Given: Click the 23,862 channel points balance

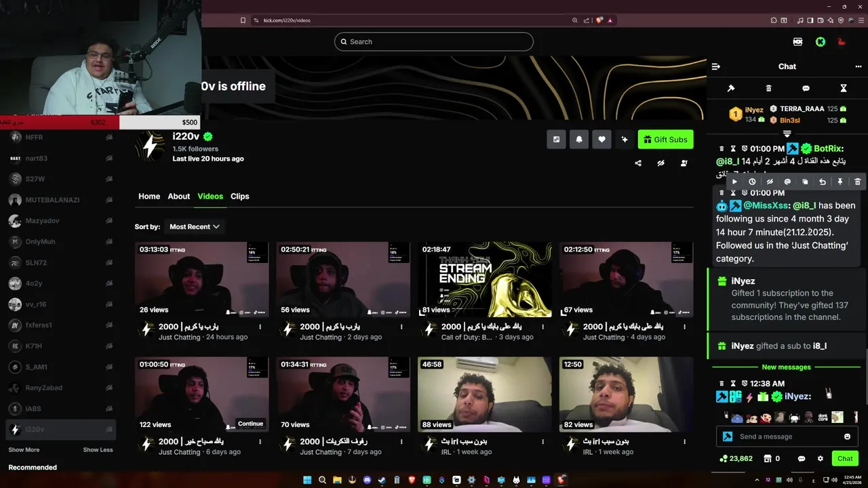Looking at the screenshot, I should tap(736, 459).
